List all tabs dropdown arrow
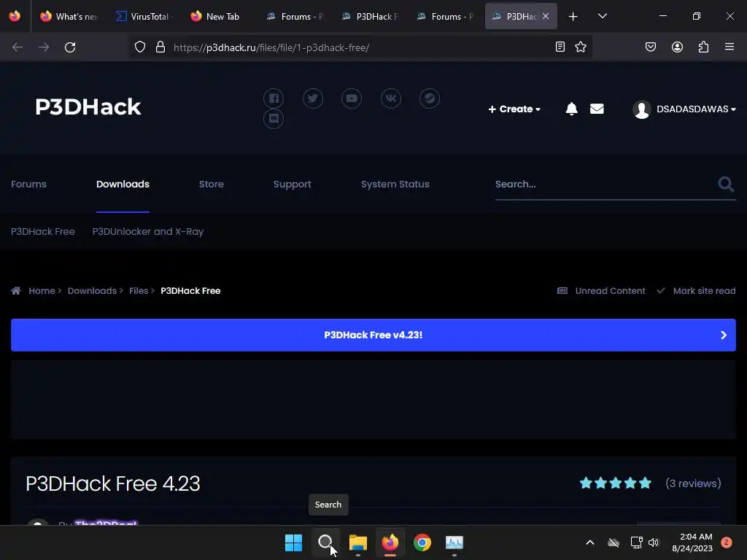This screenshot has height=560, width=747. click(602, 16)
